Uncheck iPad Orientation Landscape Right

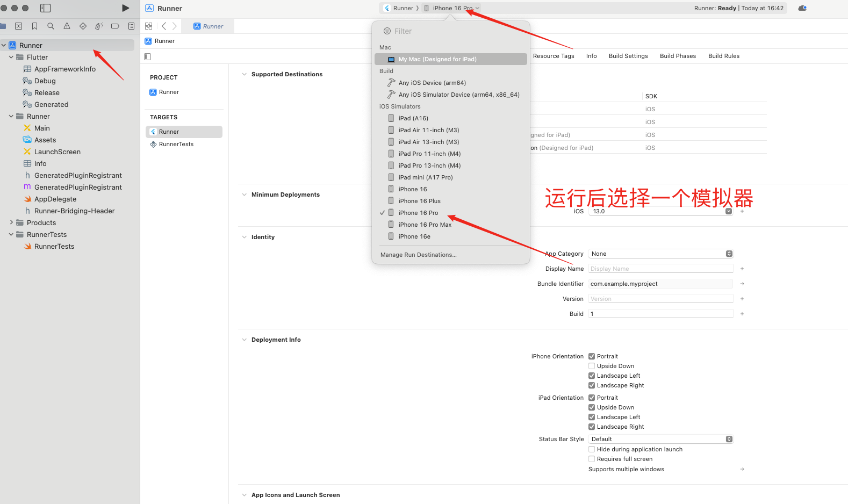tap(592, 427)
